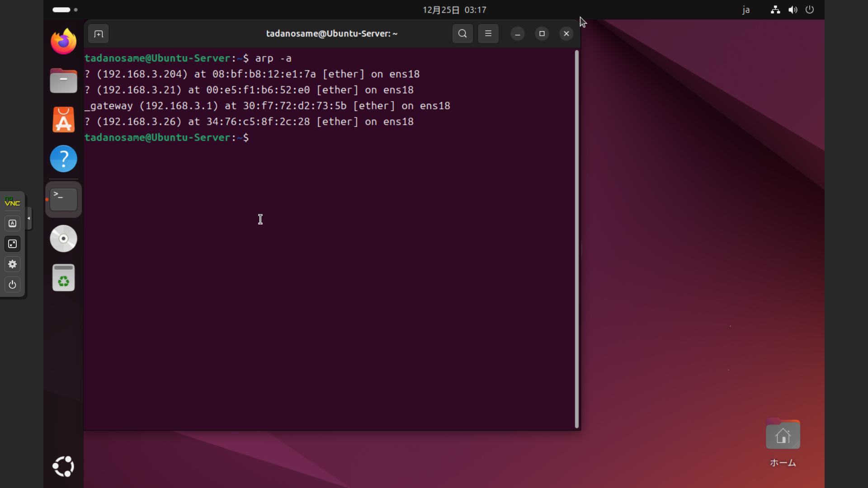Click the disc drive icon in dock

(x=63, y=239)
